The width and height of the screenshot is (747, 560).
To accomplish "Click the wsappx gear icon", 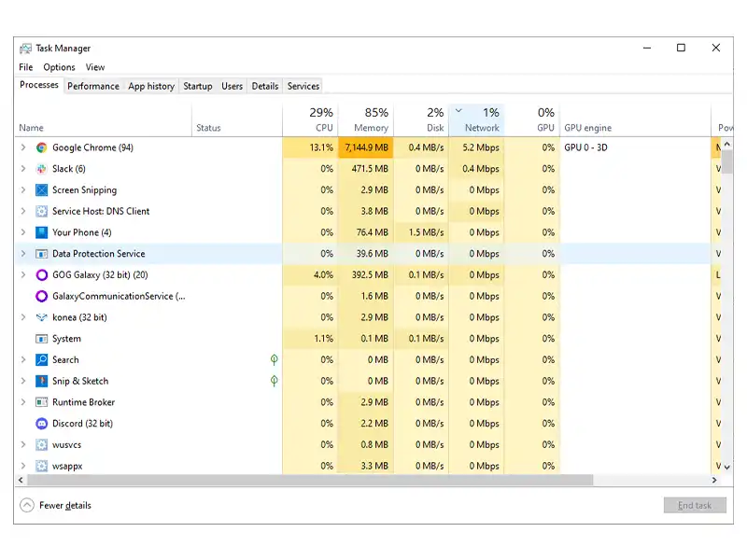I will (41, 466).
